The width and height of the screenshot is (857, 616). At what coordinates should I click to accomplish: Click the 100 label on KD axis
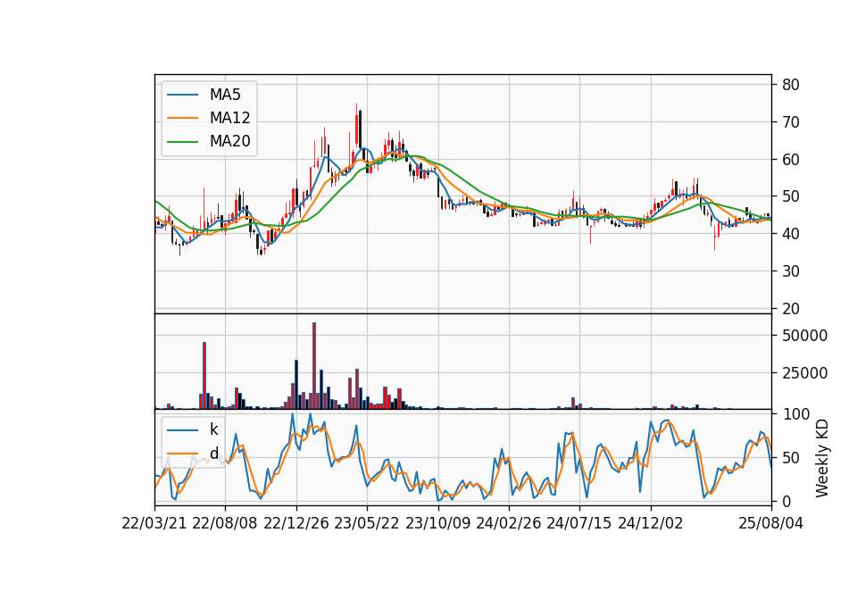[795, 414]
